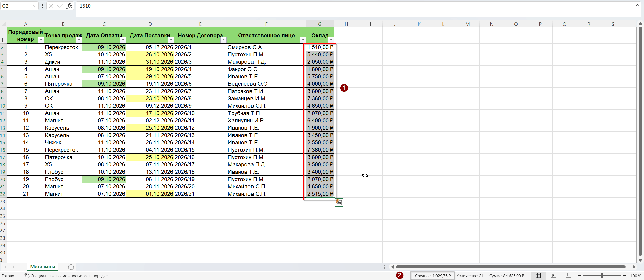Open the filter dropdown for Дата Оплаты
Viewport: 644px width, 280px height.
123,40
